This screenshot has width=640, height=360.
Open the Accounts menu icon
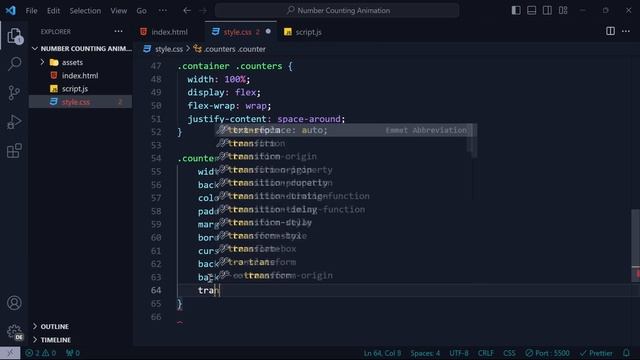(14, 303)
